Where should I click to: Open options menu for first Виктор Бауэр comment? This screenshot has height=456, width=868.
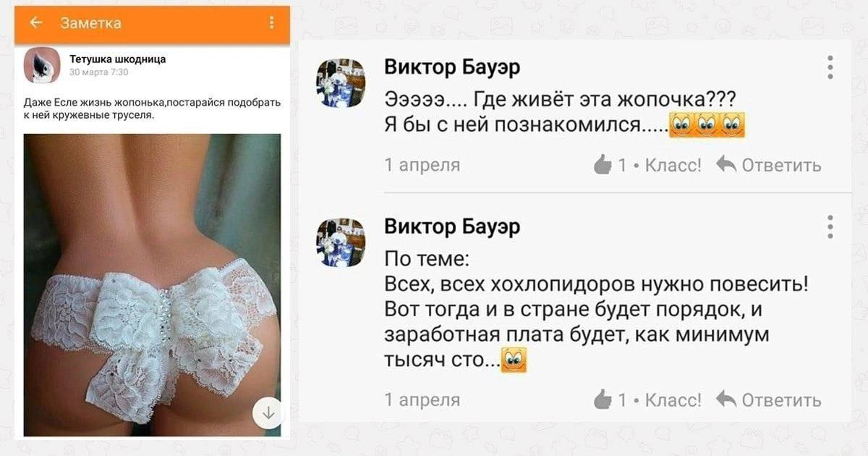point(830,67)
